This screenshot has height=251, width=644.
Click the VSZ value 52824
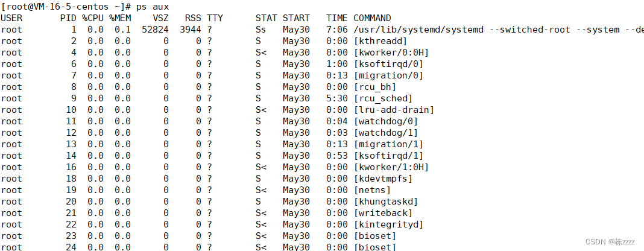[155, 30]
